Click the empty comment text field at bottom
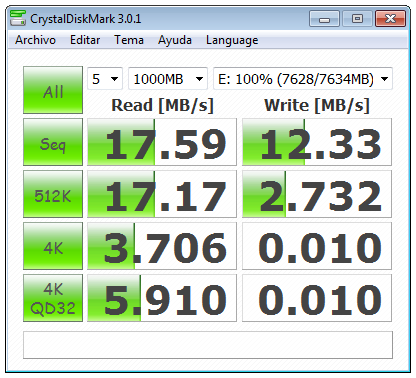The height and width of the screenshot is (378, 416). [x=208, y=345]
